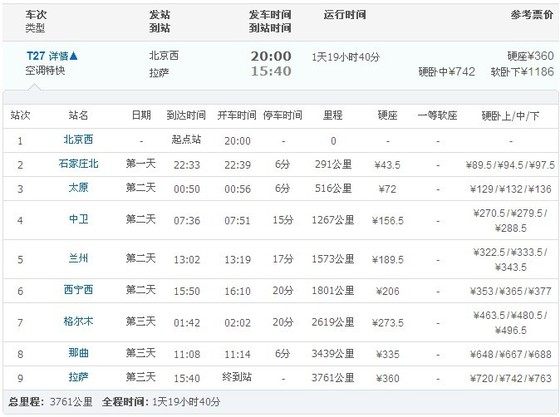Screen dimensions: 560x417
Task: Open the 那曲 station link
Action: coord(78,353)
